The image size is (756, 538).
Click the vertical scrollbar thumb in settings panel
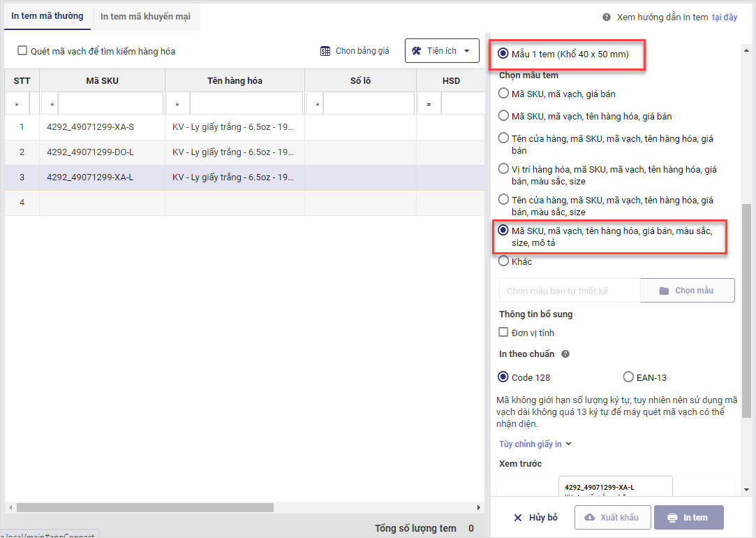click(x=746, y=310)
